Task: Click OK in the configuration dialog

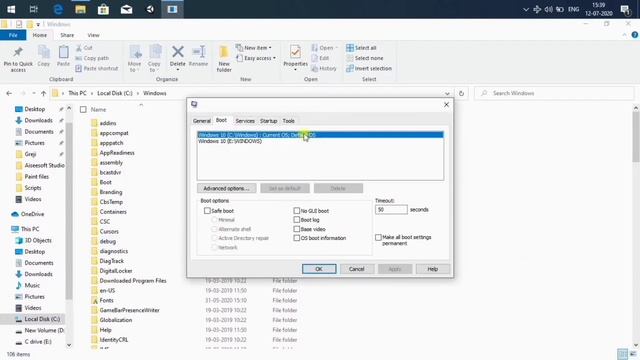Action: tap(319, 269)
